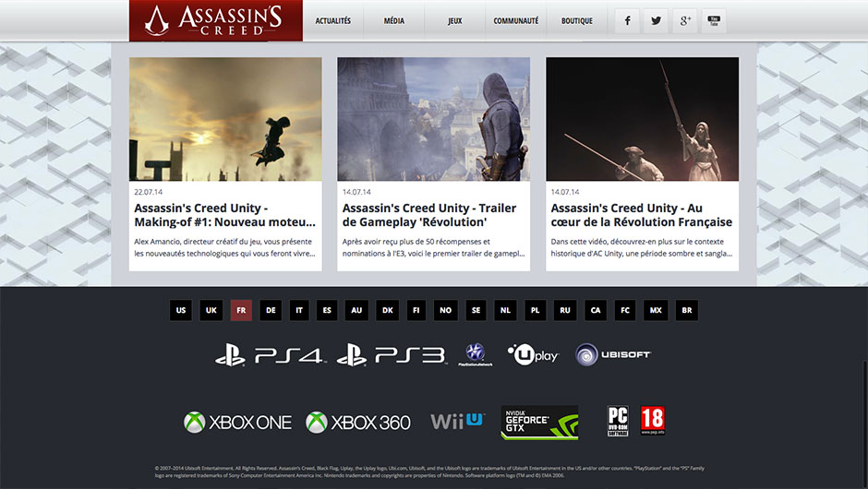Open the Communauté menu
This screenshot has width=868, height=489.
tap(516, 21)
